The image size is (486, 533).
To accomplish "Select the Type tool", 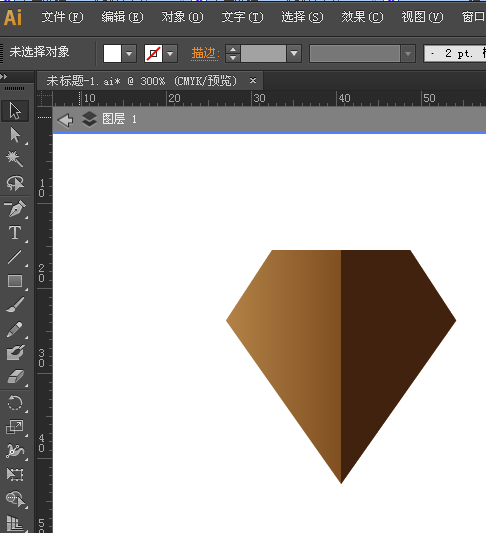I will (x=15, y=233).
